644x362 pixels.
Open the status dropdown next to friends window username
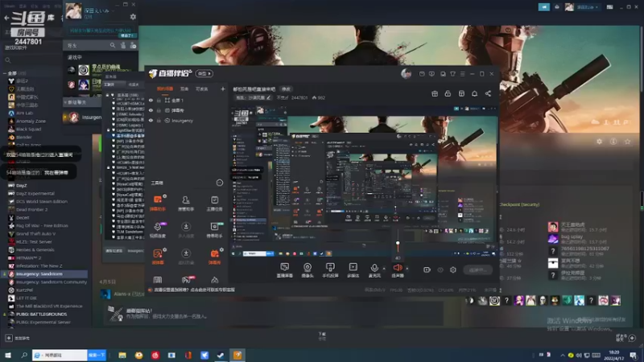(x=113, y=10)
